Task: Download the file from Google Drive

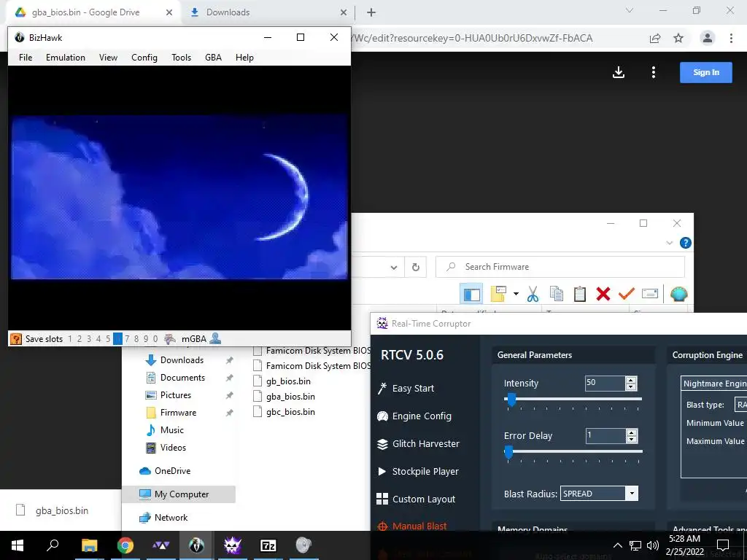Action: (619, 72)
